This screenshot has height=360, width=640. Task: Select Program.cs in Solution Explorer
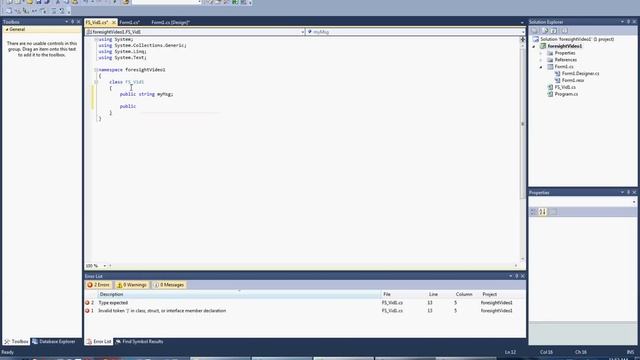click(566, 94)
